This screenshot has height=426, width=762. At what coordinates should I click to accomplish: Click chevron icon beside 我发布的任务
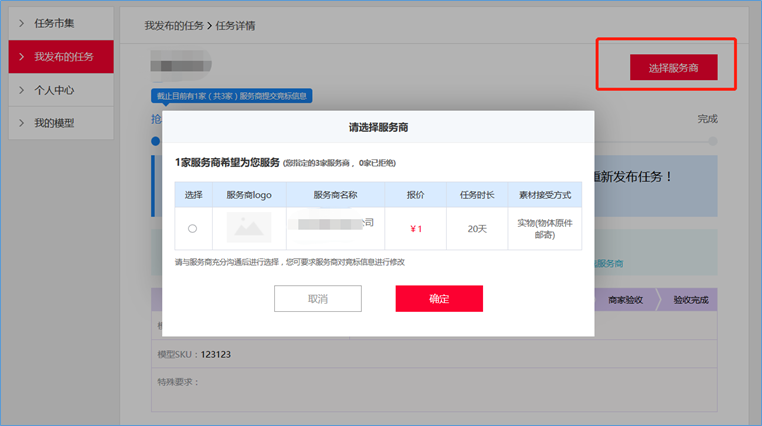(x=22, y=57)
